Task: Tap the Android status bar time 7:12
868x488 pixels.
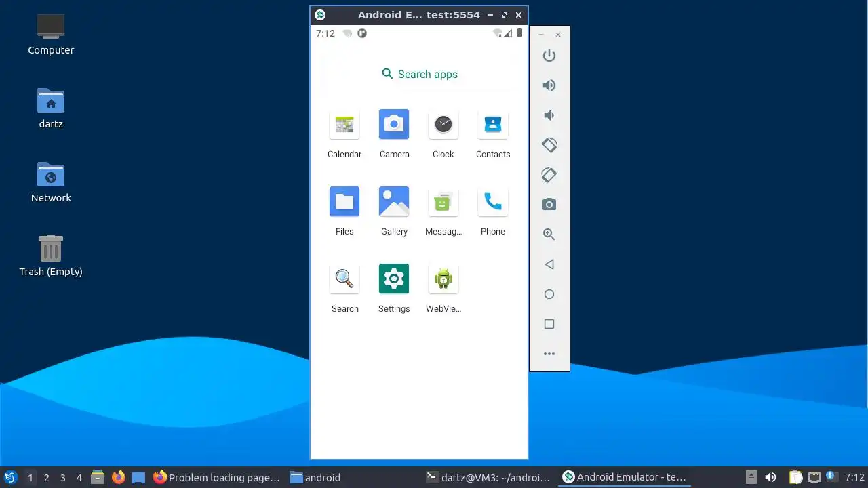Action: tap(325, 33)
